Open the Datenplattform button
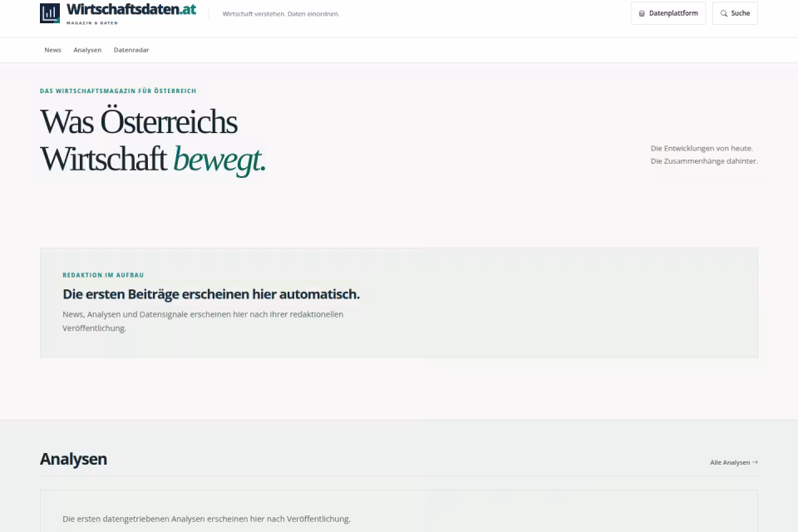This screenshot has height=532, width=798. 668,13
